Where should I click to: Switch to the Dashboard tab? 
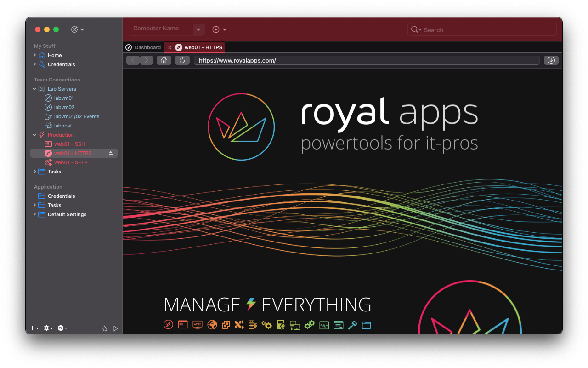point(143,47)
